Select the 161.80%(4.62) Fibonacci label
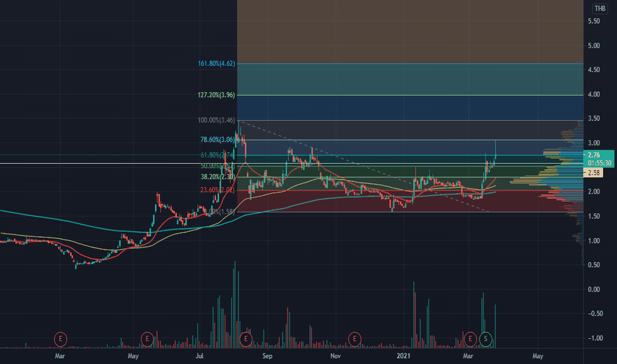Screen dimensions: 617x364 (216, 64)
